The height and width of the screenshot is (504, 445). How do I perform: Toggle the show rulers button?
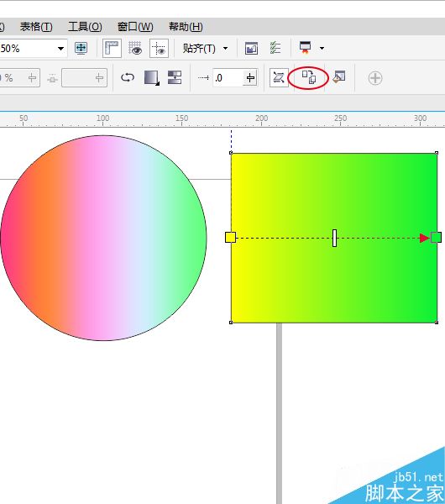(x=112, y=48)
